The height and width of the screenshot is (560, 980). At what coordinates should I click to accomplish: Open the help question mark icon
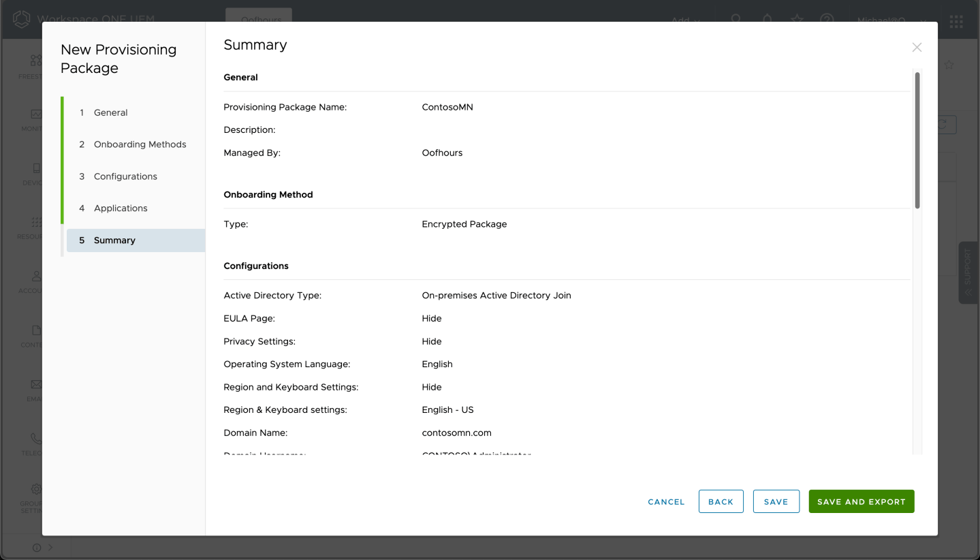point(827,20)
